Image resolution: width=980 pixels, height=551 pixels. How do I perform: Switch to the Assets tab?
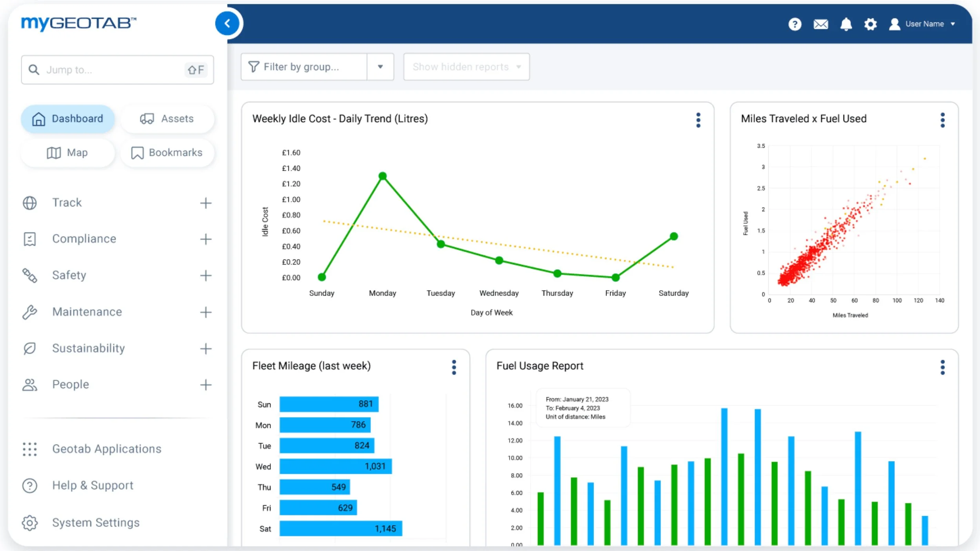167,119
